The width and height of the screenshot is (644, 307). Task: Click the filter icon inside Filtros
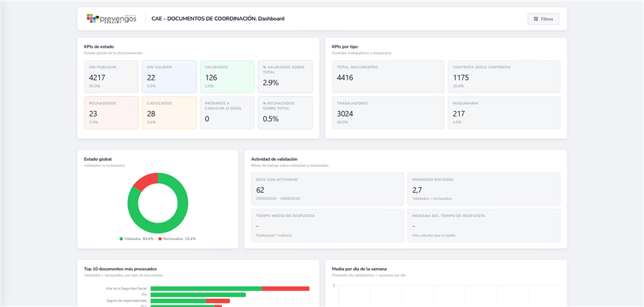click(x=535, y=19)
